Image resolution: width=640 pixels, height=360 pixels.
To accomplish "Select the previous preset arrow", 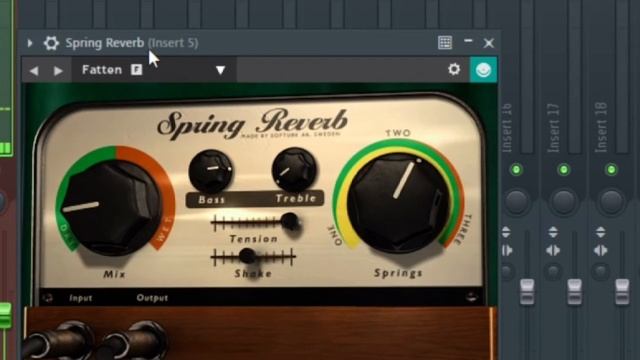I will pos(34,71).
